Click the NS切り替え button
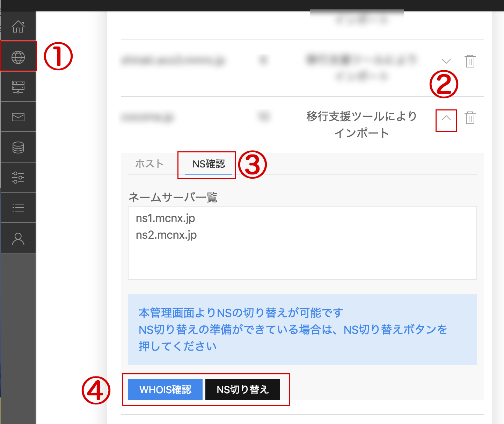This screenshot has width=504, height=424. click(243, 389)
